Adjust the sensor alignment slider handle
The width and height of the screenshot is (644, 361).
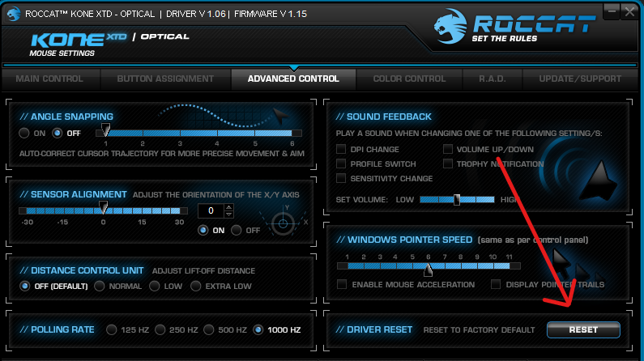click(103, 207)
